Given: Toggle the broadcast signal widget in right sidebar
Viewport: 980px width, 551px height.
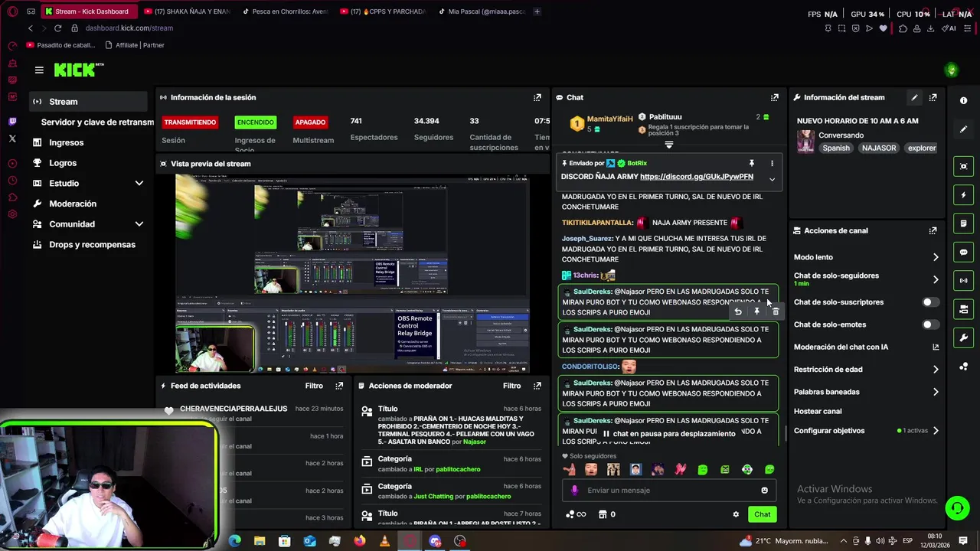Looking at the screenshot, I should [x=963, y=281].
